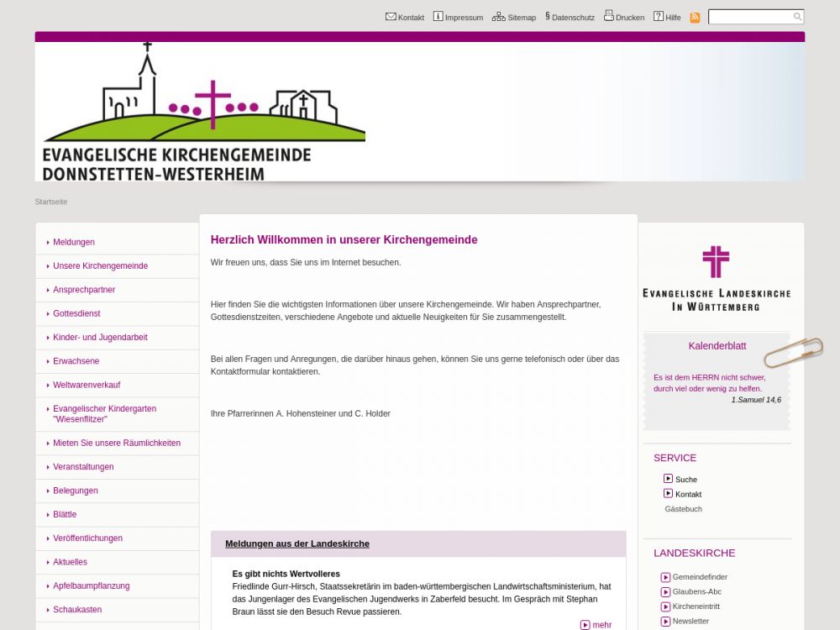
Task: Select Weltwarenverkauf in the sidebar menu
Action: coord(87,385)
